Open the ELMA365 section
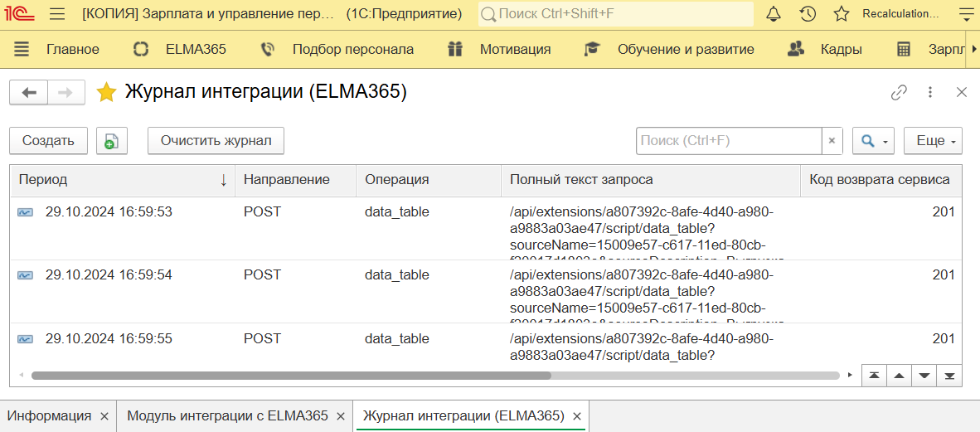980x432 pixels. click(196, 50)
